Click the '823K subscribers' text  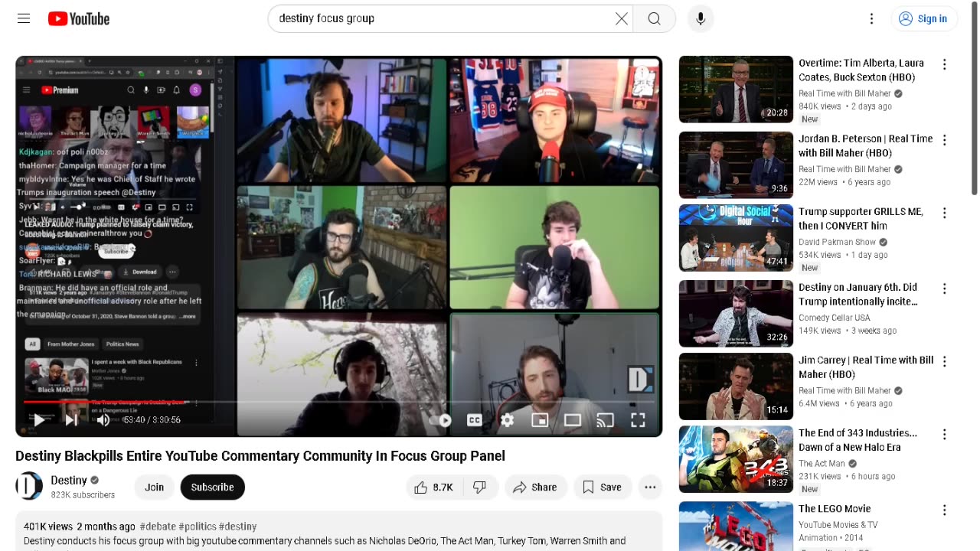(x=83, y=495)
